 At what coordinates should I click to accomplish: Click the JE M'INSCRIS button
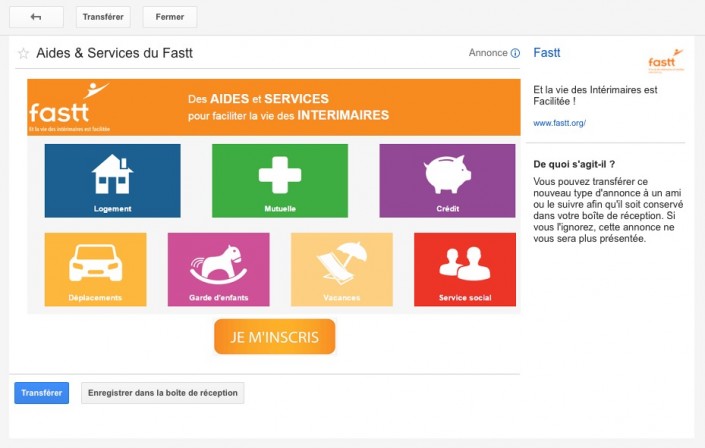click(x=275, y=336)
